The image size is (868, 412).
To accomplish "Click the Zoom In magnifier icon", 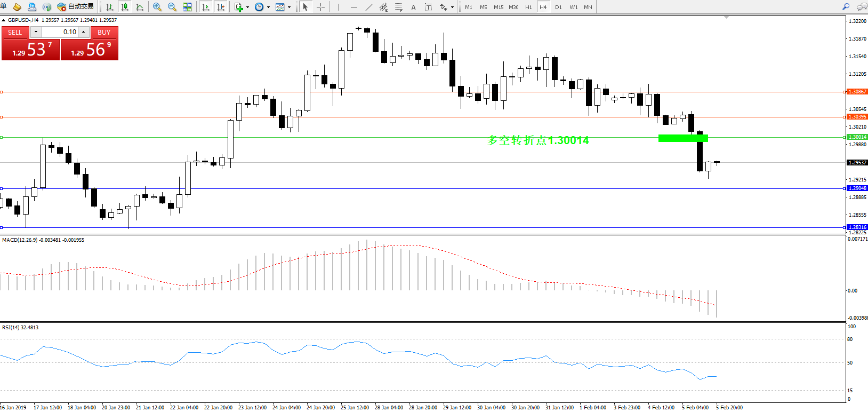I will coord(157,7).
